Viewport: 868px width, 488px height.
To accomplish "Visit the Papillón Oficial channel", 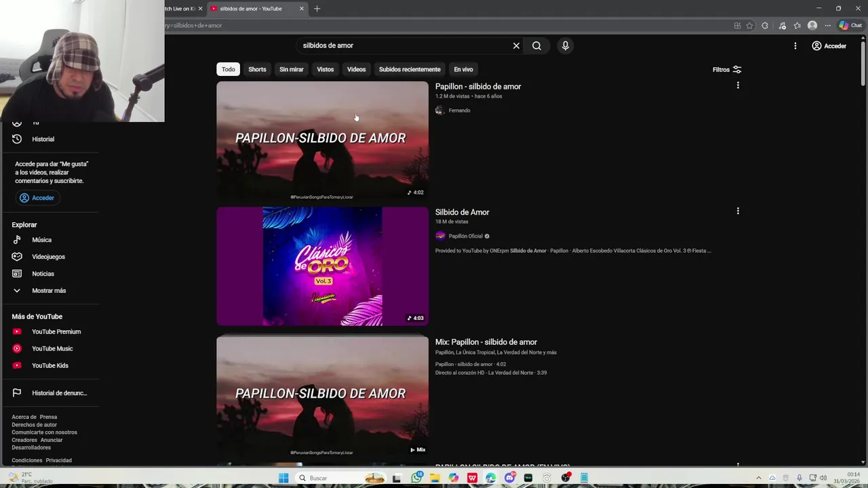I will pyautogui.click(x=465, y=236).
